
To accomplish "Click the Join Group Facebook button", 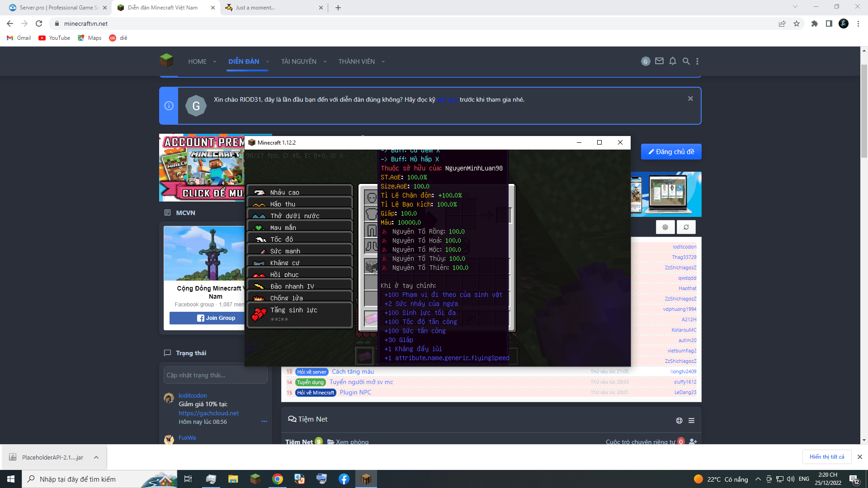I will tap(216, 318).
